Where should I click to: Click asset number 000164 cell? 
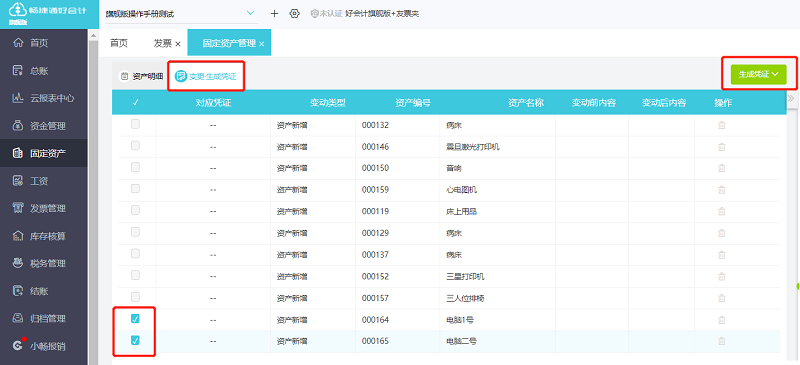pyautogui.click(x=376, y=320)
